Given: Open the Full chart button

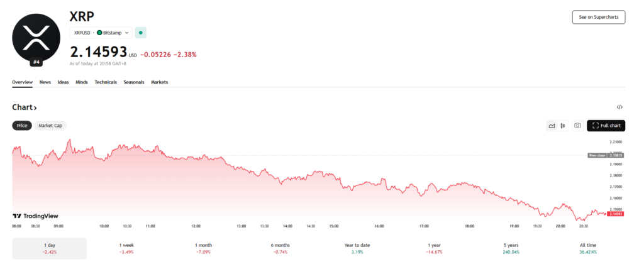Looking at the screenshot, I should [606, 126].
